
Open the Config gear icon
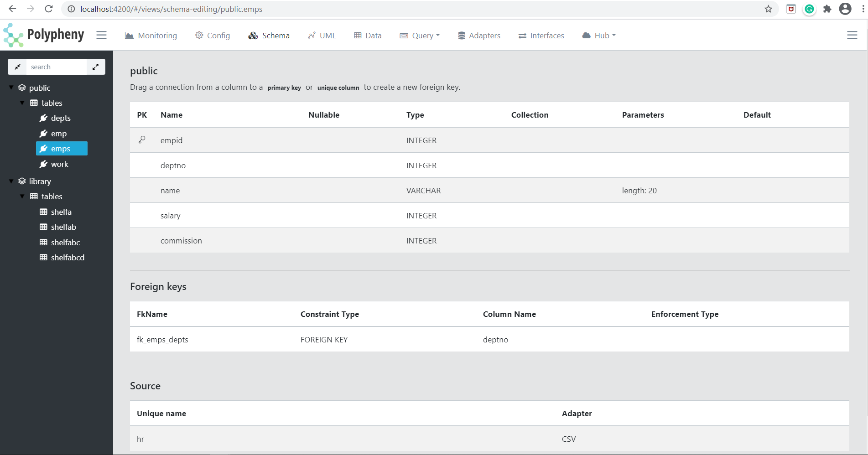pos(199,35)
